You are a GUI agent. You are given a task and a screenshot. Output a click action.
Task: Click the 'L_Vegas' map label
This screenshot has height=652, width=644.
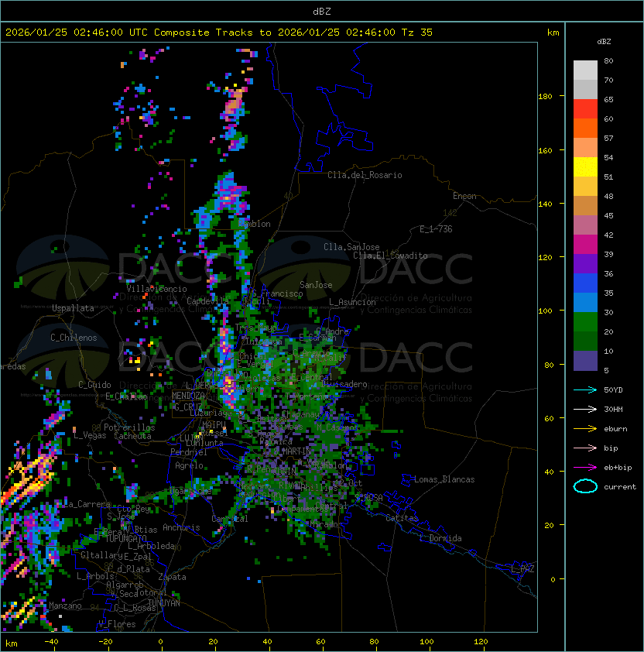90,435
